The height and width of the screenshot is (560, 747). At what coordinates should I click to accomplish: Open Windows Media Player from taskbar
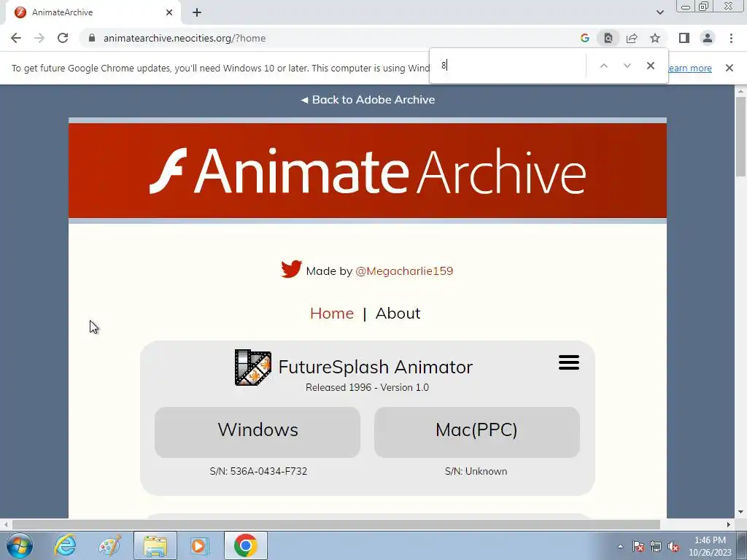(x=200, y=545)
